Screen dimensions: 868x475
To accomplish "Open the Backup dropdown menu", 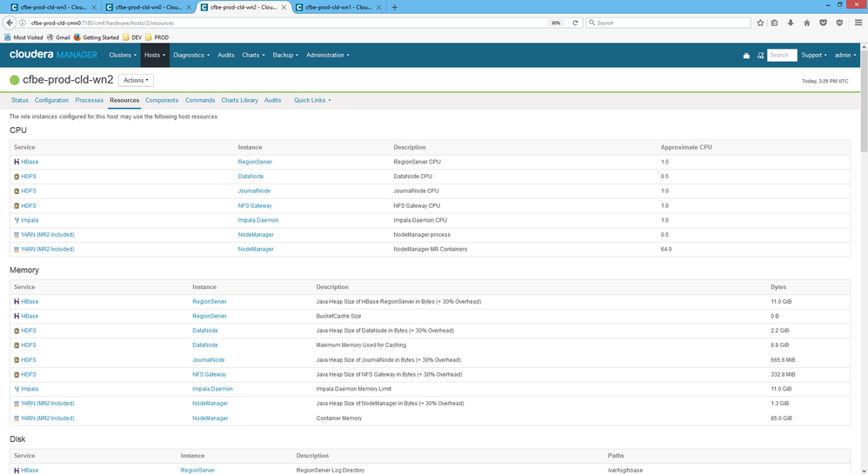I will [285, 56].
